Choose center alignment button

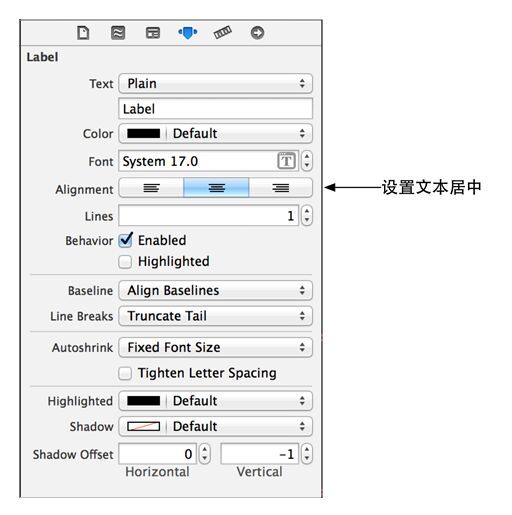click(x=216, y=188)
